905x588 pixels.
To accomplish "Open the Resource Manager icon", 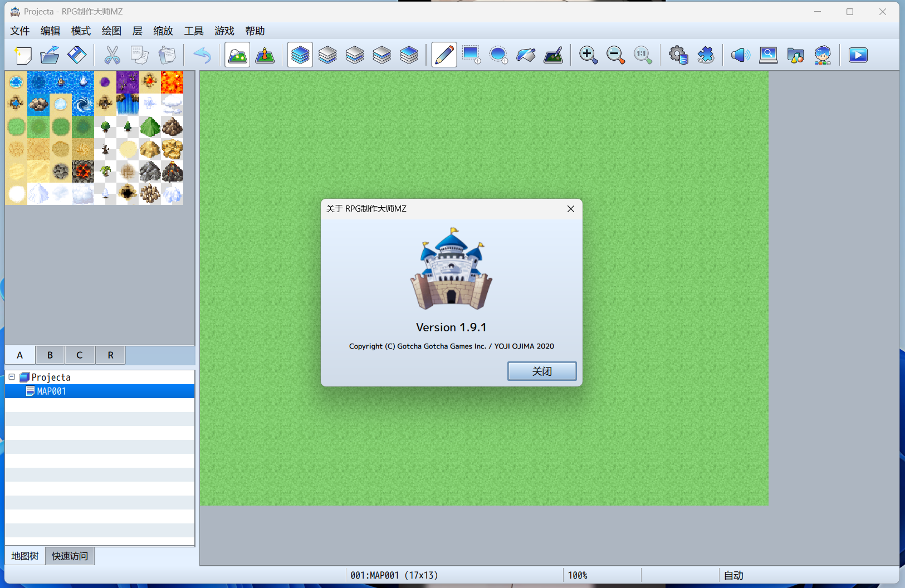I will [796, 55].
